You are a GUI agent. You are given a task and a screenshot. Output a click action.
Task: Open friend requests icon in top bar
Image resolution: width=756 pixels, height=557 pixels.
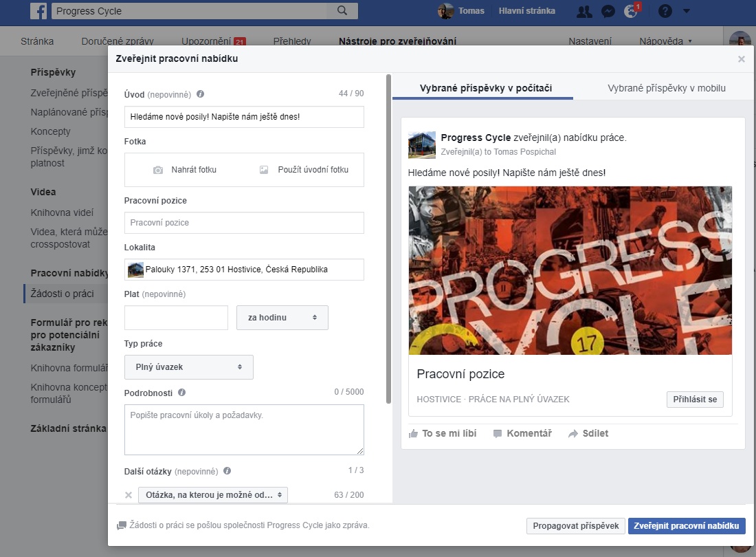pos(584,11)
